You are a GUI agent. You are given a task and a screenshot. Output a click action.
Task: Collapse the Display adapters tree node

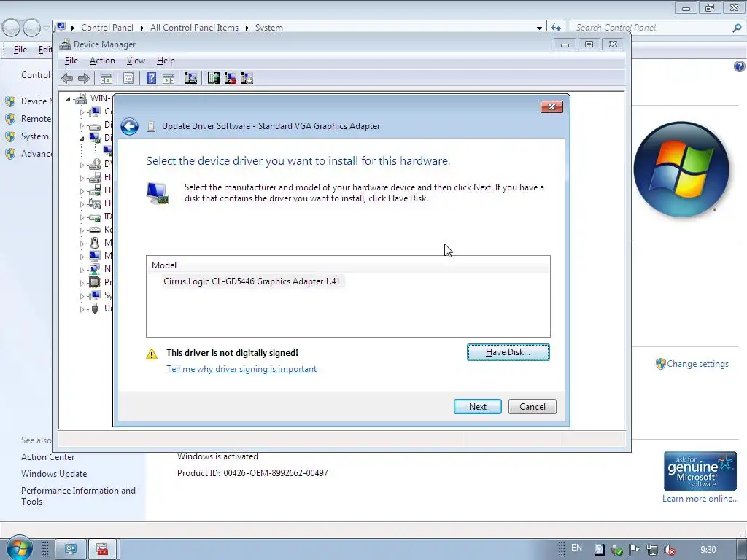(82, 138)
